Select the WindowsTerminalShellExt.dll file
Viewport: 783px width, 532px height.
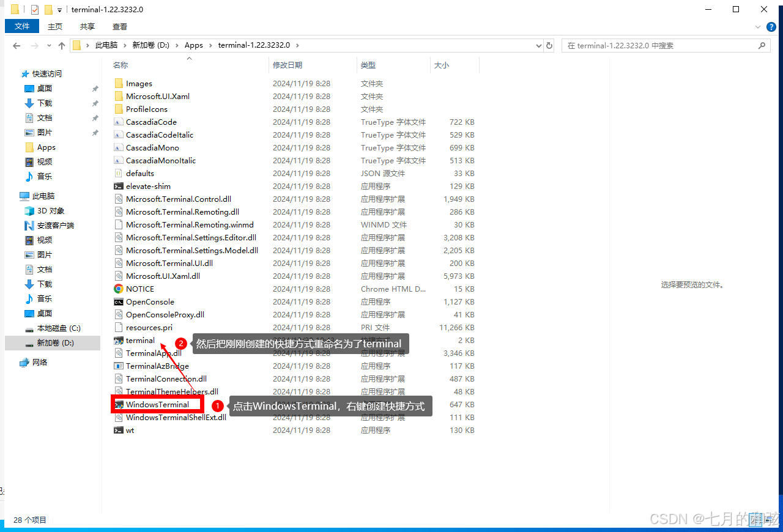(x=176, y=418)
